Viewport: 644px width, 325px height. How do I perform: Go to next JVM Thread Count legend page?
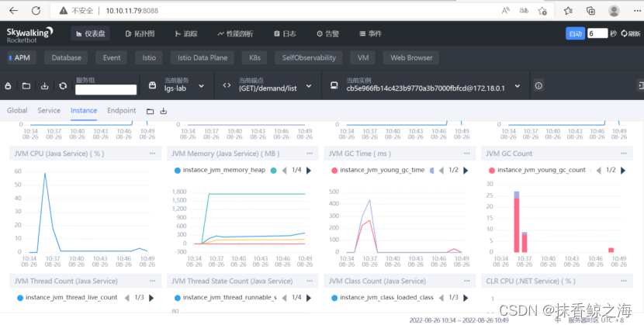[151, 298]
